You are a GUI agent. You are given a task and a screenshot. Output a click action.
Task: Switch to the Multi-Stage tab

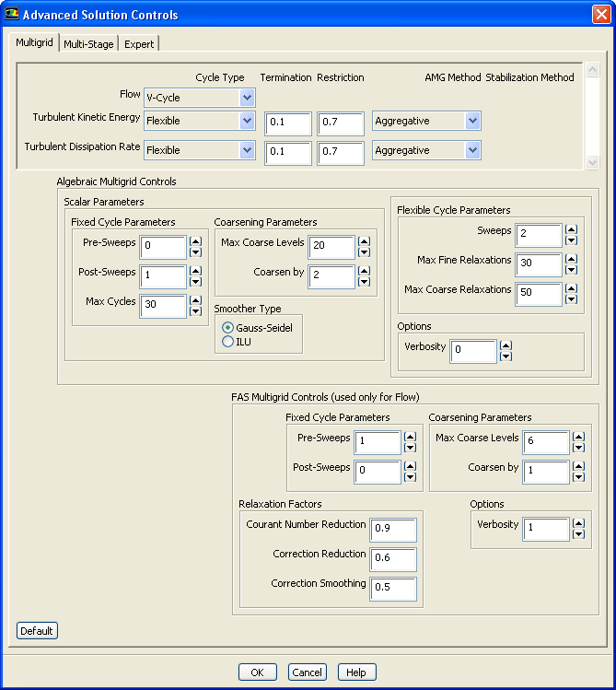pyautogui.click(x=88, y=44)
